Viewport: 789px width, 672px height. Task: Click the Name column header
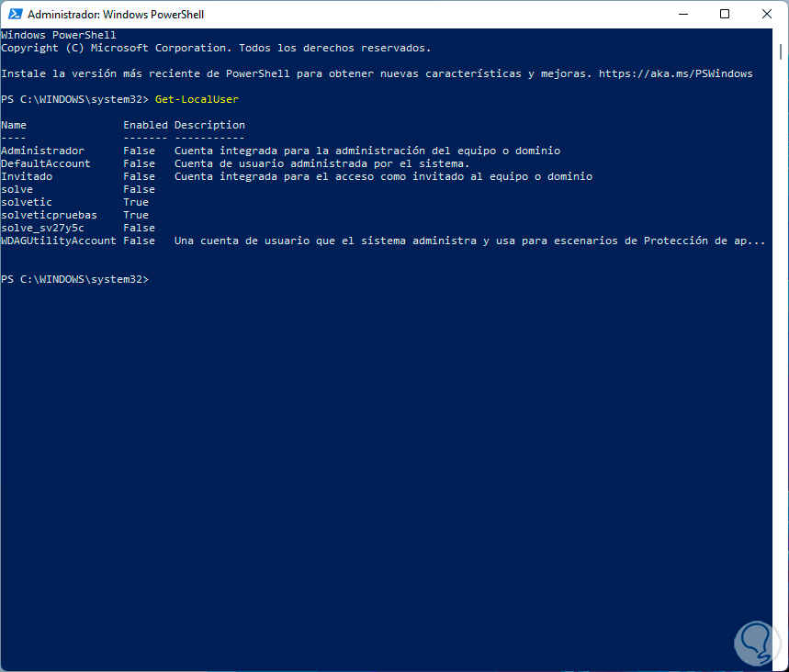point(14,125)
